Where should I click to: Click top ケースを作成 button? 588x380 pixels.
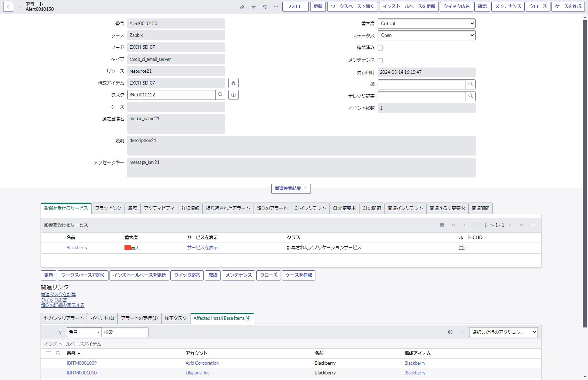[568, 7]
